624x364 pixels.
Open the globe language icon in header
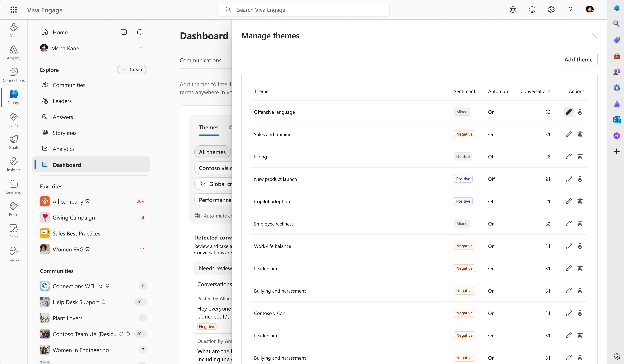513,10
